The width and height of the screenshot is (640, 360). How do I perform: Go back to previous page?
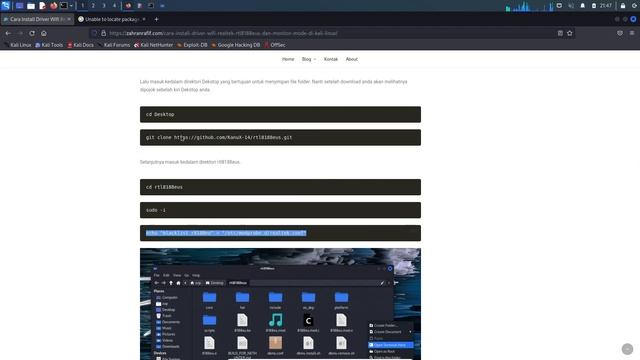[8, 33]
